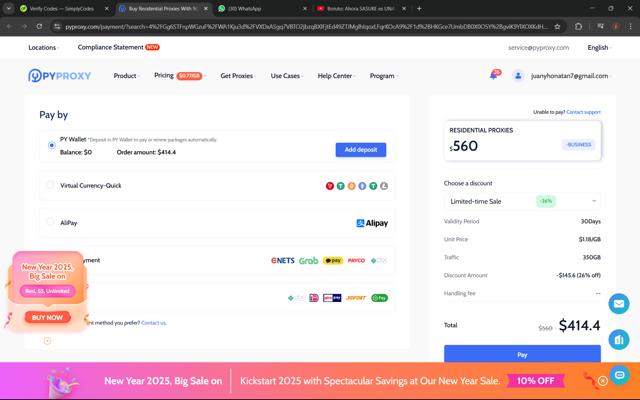The image size is (640, 400).
Task: Switch to YouTube Boruto browser tab
Action: pos(362,8)
